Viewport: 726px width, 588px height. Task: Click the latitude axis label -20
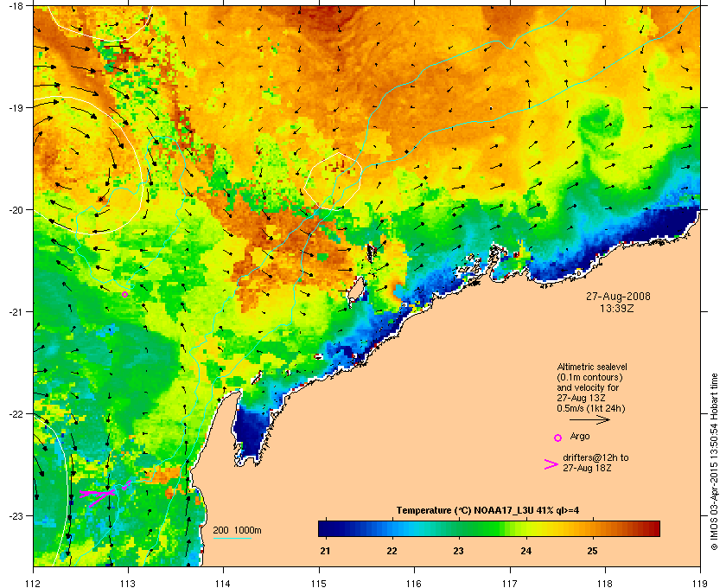[x=16, y=210]
